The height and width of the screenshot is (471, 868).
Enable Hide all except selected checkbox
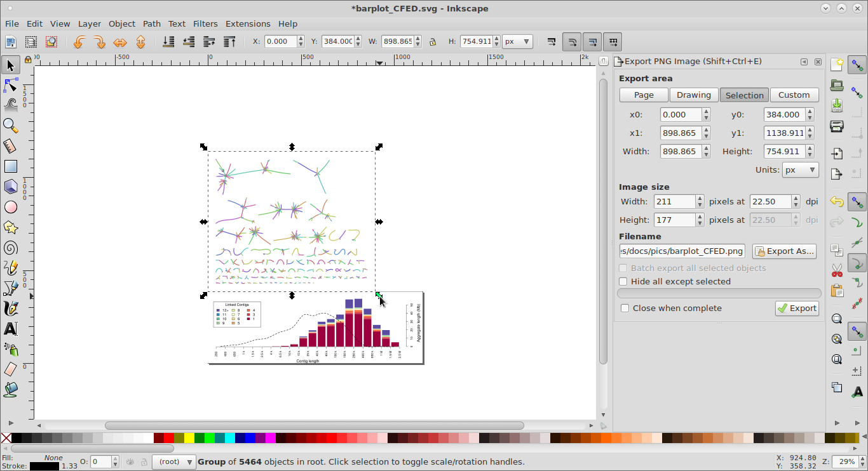pyautogui.click(x=623, y=282)
